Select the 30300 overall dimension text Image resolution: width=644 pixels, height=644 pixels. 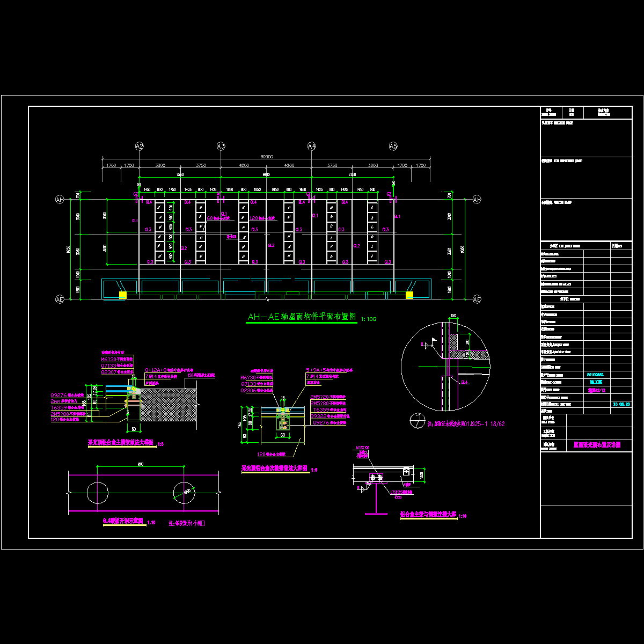coord(267,157)
